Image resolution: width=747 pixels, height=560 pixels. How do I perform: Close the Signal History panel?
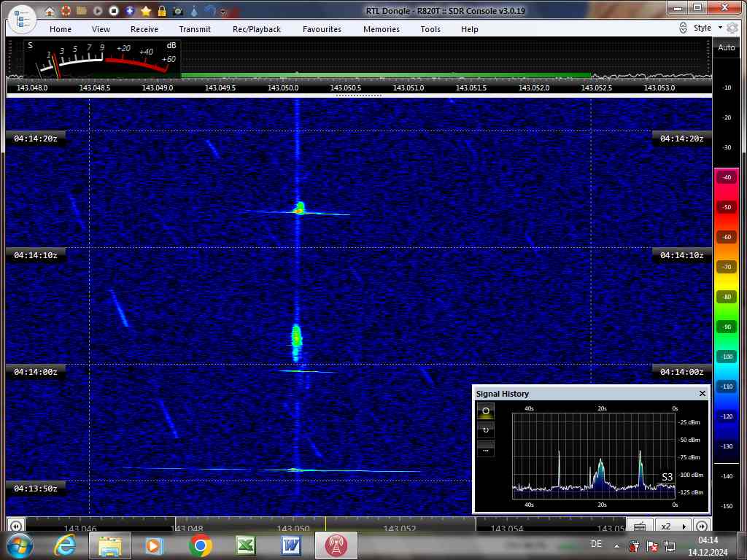[703, 393]
